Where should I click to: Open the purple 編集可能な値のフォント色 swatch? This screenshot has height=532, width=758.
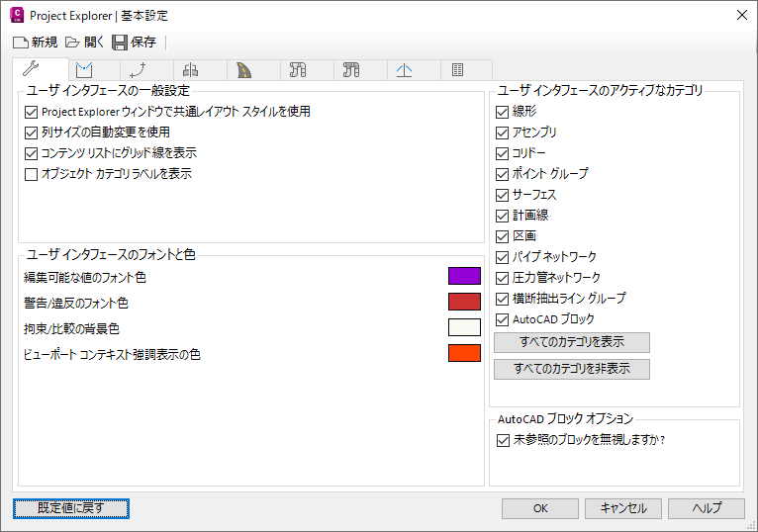(x=464, y=276)
